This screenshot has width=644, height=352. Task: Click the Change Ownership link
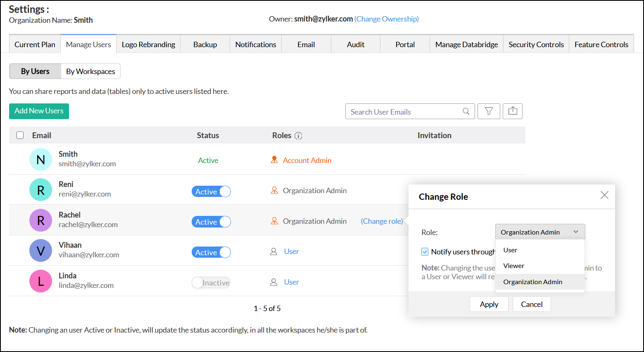tap(386, 19)
